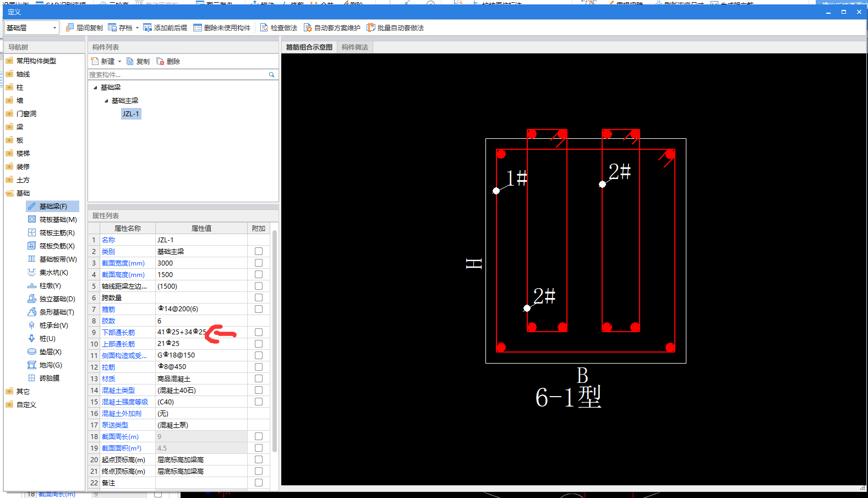Click 自动套方案维护 toolbar icon
The height and width of the screenshot is (498, 868).
[x=308, y=28]
